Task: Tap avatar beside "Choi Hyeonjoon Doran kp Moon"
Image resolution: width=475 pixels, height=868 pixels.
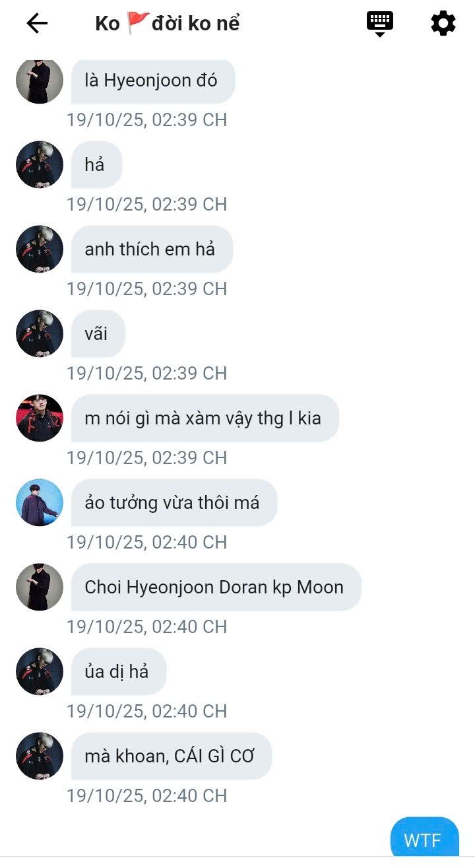Action: click(40, 587)
